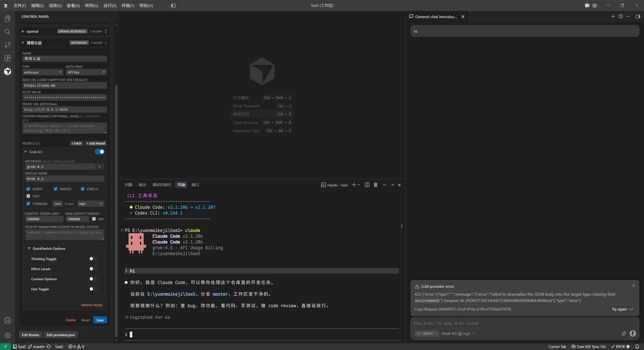This screenshot has height=350, width=644.
Task: Click the chat bubble icon in title bar
Action: (x=587, y=6)
